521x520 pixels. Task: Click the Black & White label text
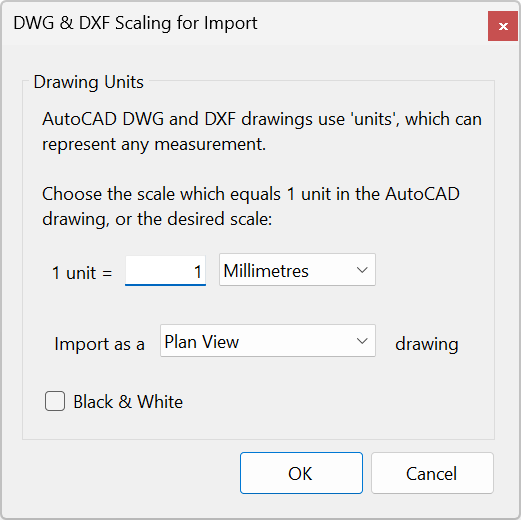128,402
